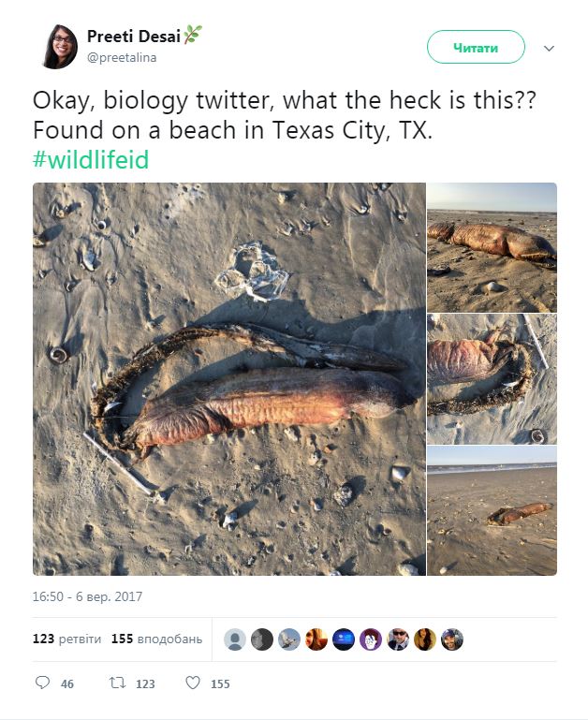Open the @preetalina handle link
Viewport: 588px width, 720px height.
pyautogui.click(x=122, y=58)
